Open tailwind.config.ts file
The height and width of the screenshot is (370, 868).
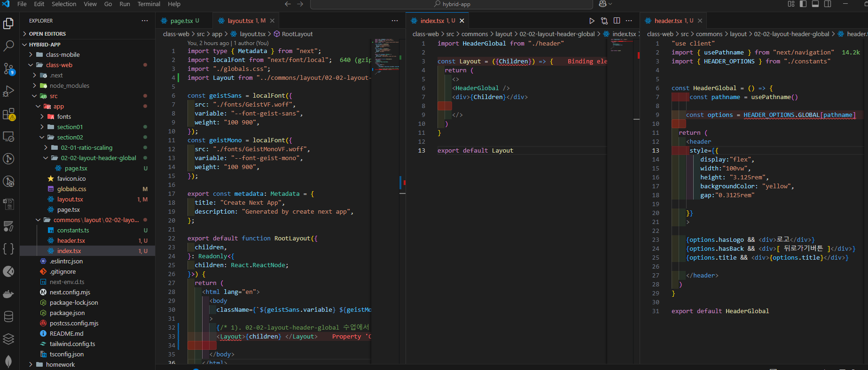pos(87,344)
